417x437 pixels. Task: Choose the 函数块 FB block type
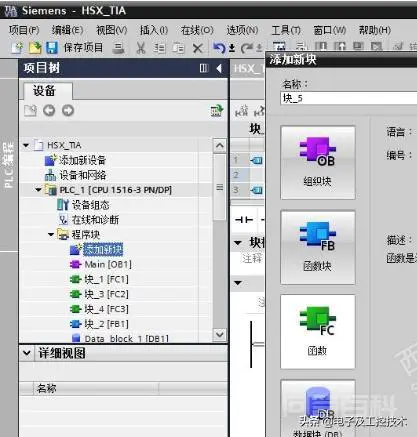[318, 247]
